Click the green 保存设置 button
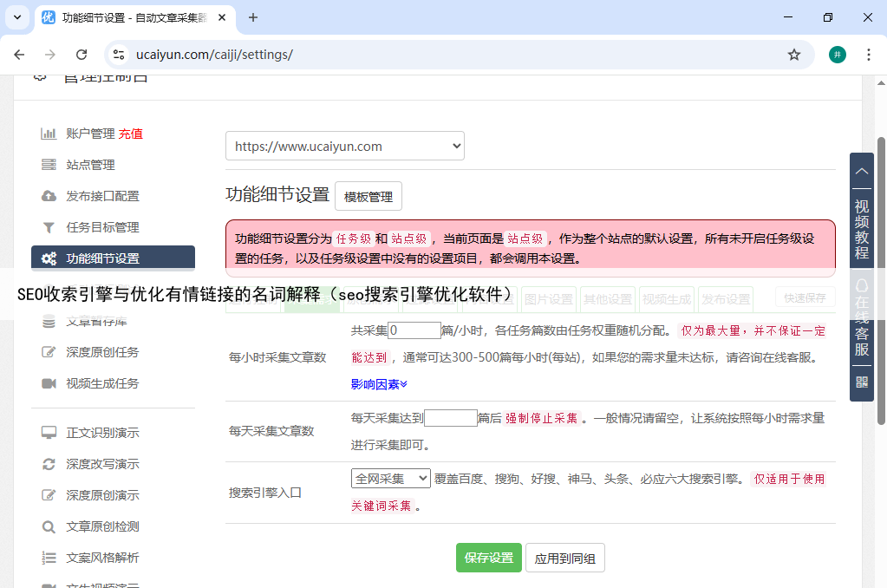 489,558
